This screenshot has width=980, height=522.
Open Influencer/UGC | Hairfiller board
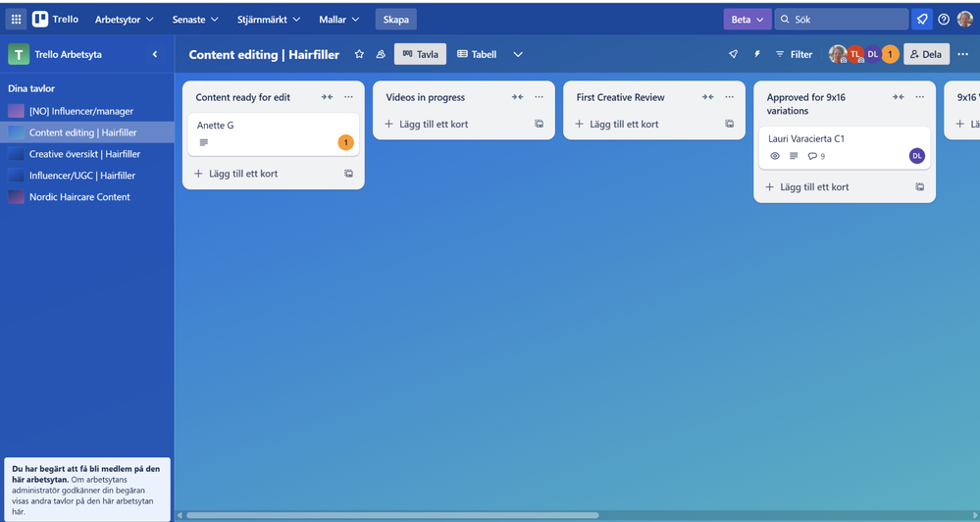point(87,176)
